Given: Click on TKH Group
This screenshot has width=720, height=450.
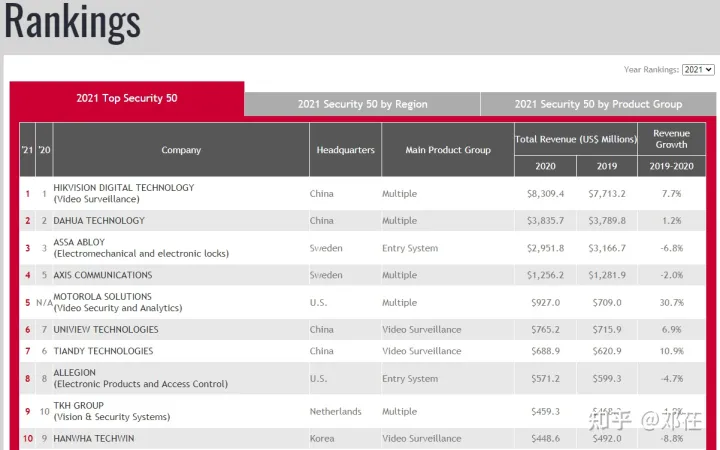Looking at the screenshot, I should [78, 406].
